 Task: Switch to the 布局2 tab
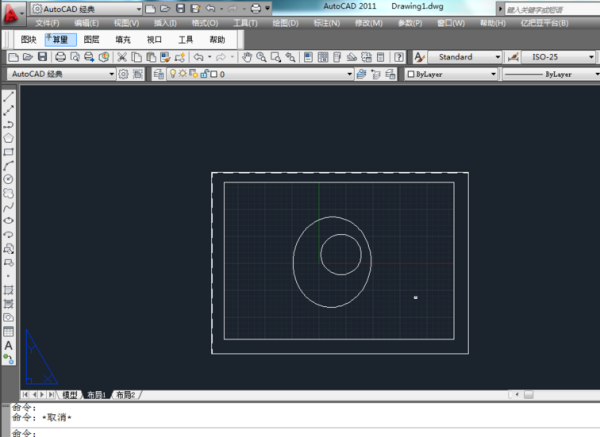click(x=126, y=395)
